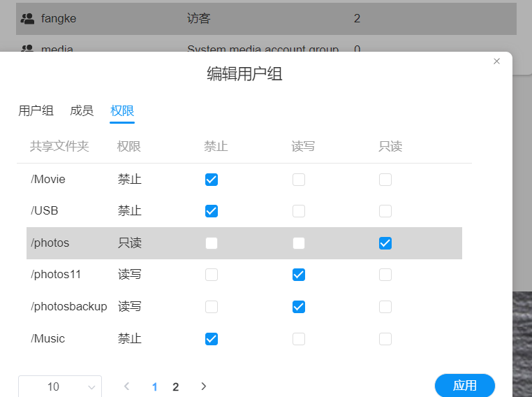Go to next page arrow

pyautogui.click(x=203, y=386)
